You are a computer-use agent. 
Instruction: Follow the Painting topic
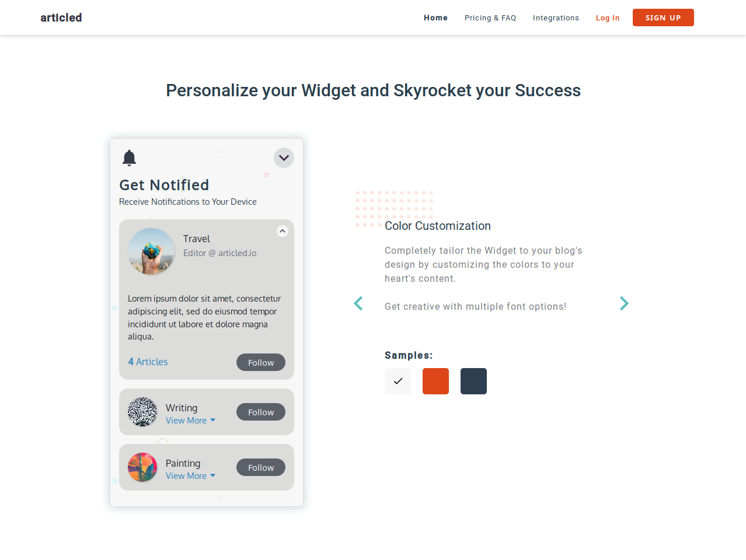point(260,467)
